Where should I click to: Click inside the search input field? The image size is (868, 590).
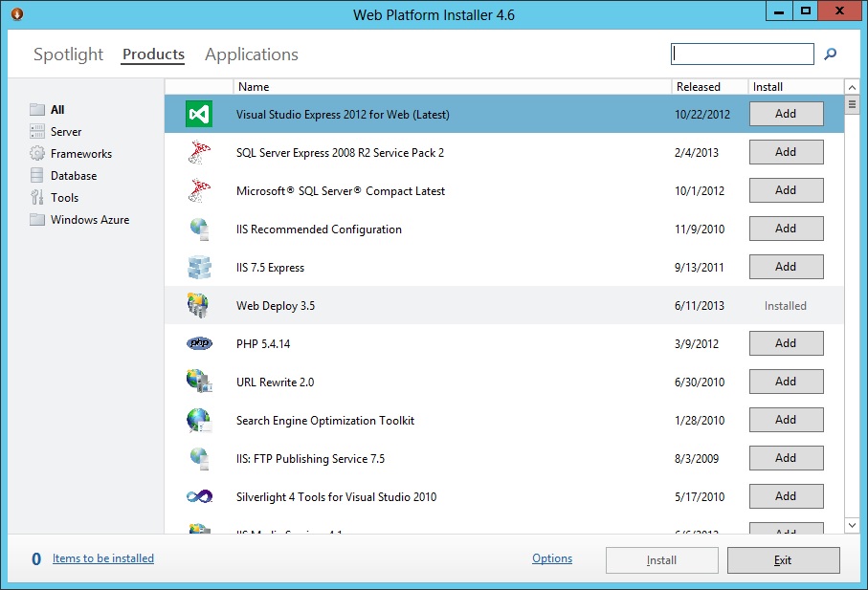pyautogui.click(x=742, y=54)
